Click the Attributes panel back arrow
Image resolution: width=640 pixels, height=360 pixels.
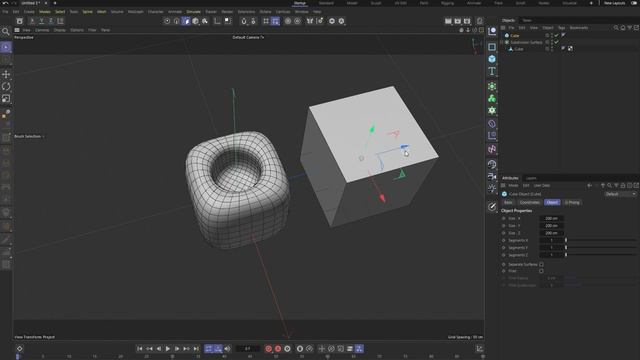(589, 185)
